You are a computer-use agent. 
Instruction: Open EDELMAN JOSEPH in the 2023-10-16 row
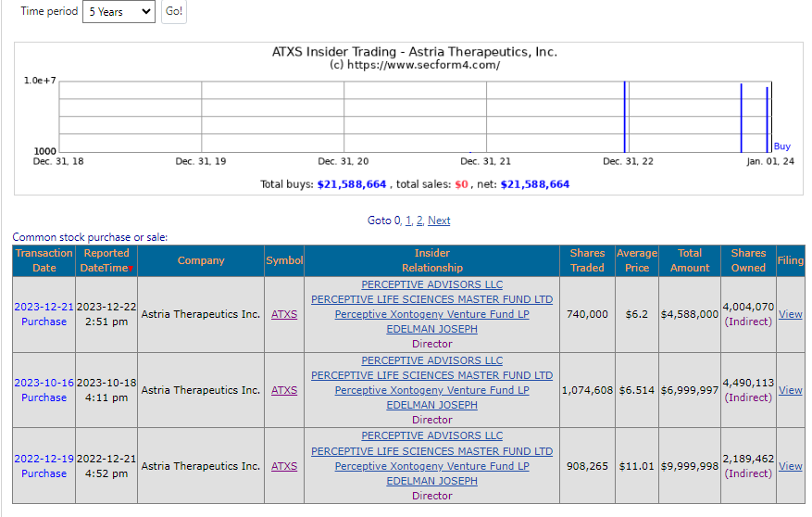(431, 405)
